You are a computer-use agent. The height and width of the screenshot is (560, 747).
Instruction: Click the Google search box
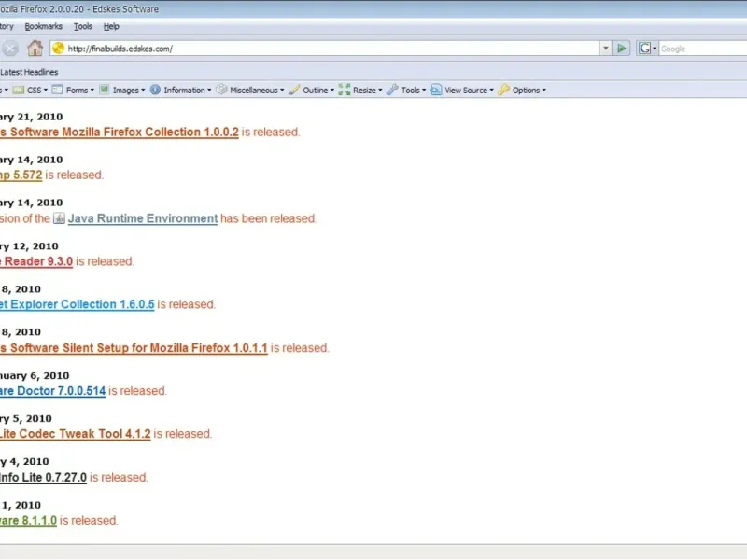[x=703, y=49]
